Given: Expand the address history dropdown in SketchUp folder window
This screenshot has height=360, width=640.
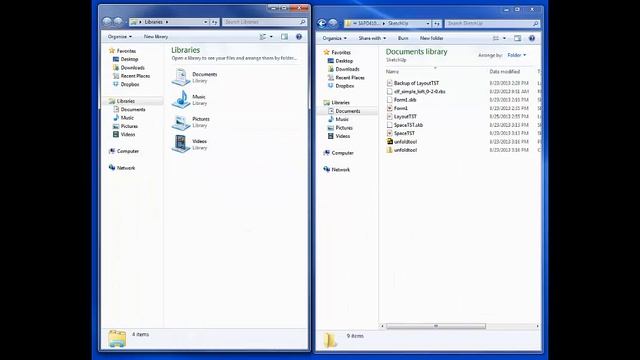Looking at the screenshot, I should coord(428,24).
